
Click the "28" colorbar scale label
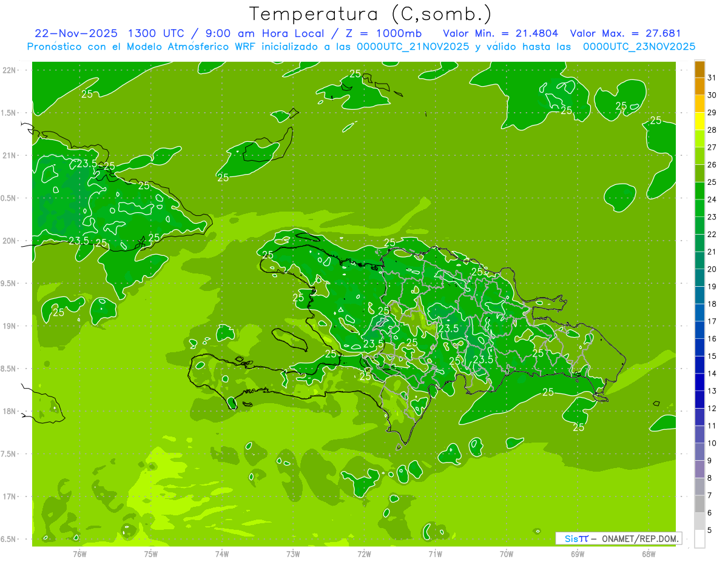pyautogui.click(x=712, y=130)
